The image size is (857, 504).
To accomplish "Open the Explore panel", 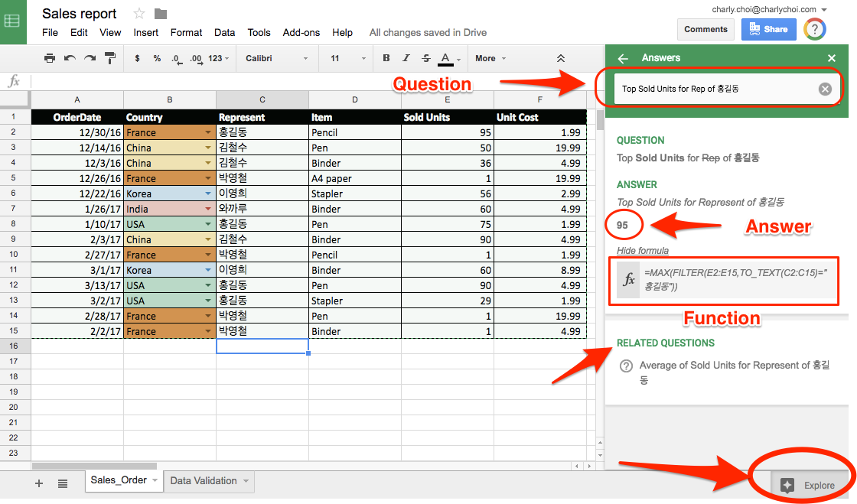I will [x=810, y=485].
